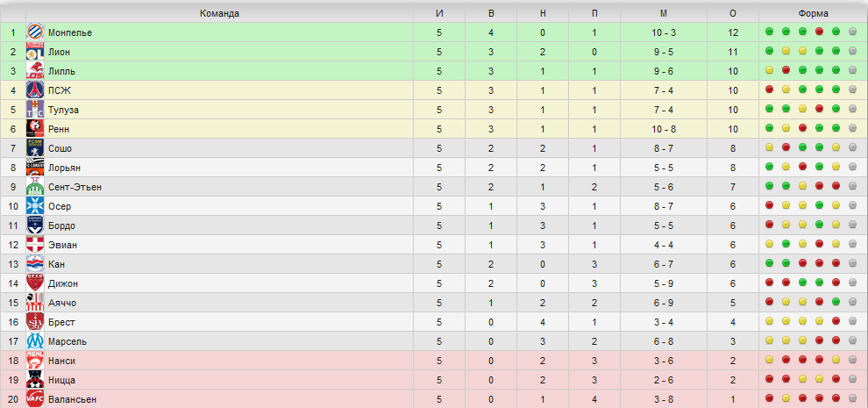Sort table by Команда column header

219,14
